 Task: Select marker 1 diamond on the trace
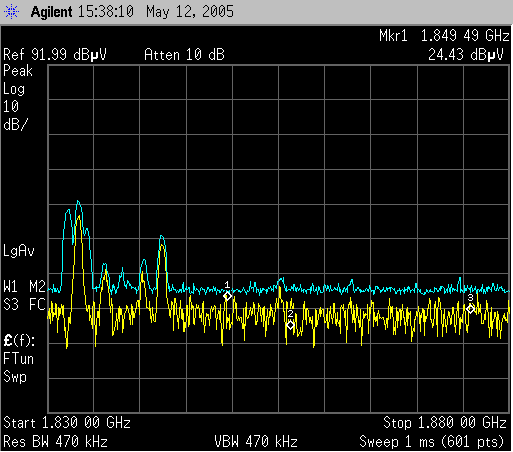(x=227, y=296)
